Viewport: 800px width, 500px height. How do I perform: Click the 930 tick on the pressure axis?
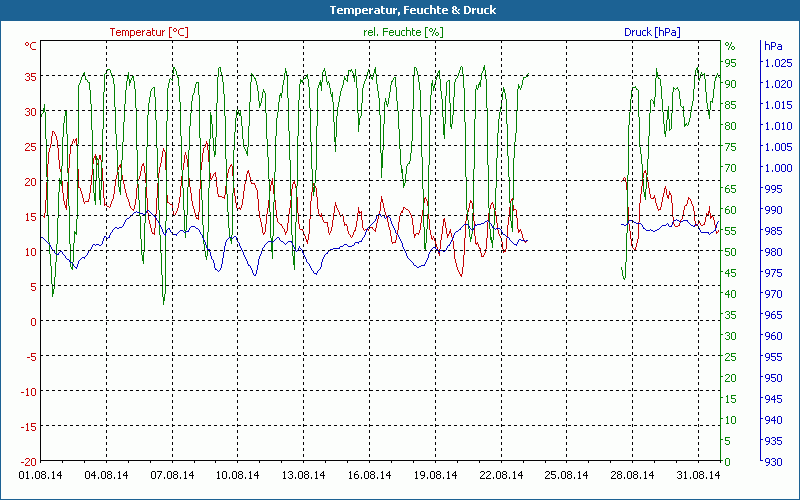(773, 462)
